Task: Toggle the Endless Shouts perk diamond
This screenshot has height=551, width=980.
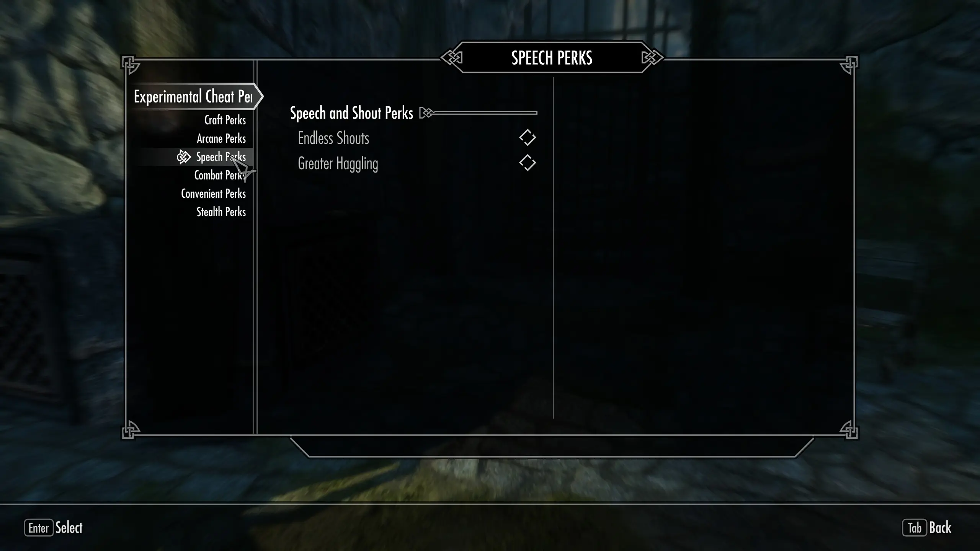Action: click(x=527, y=138)
